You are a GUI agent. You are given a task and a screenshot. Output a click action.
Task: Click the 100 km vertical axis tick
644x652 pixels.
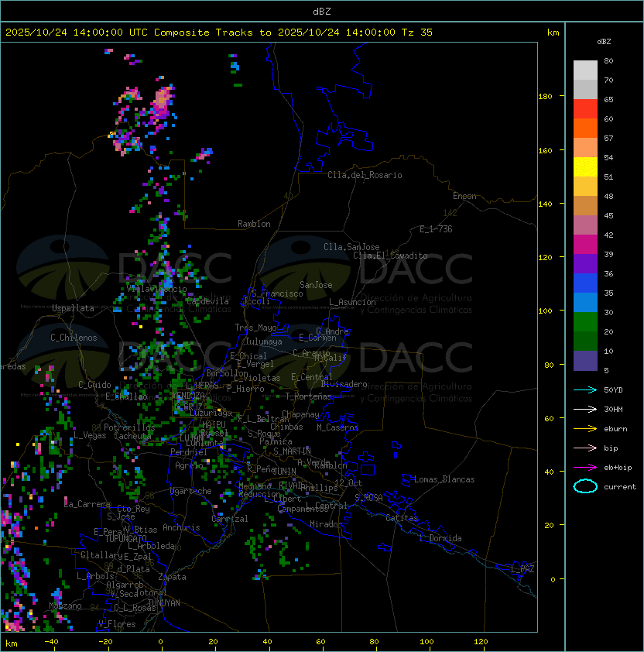point(545,311)
